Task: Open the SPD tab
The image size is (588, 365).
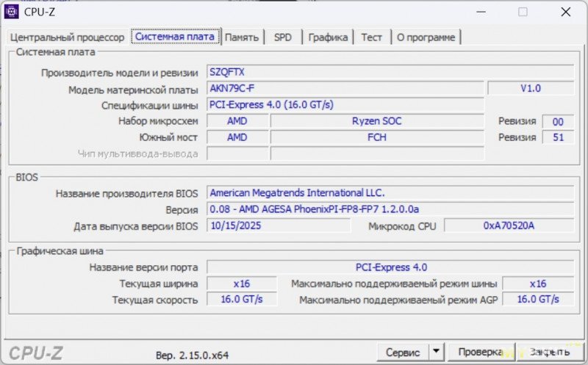Action: coord(283,37)
